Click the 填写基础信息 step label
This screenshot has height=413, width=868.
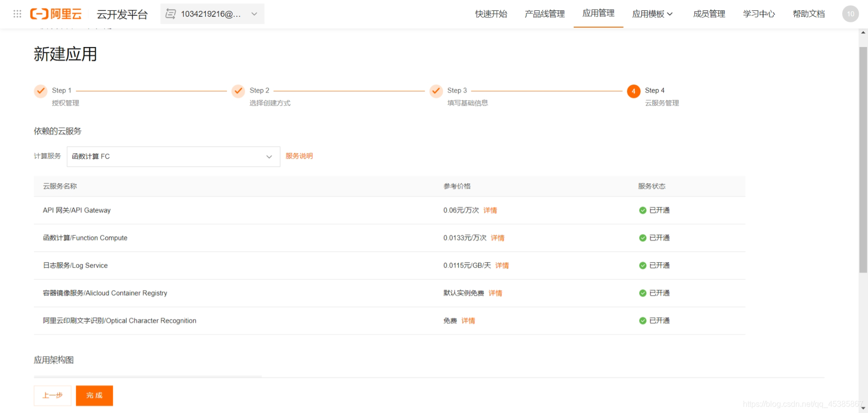click(x=467, y=103)
